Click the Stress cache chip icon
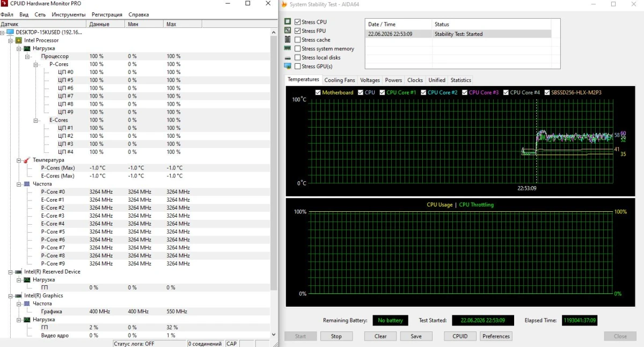The height and width of the screenshot is (347, 644). [x=288, y=40]
